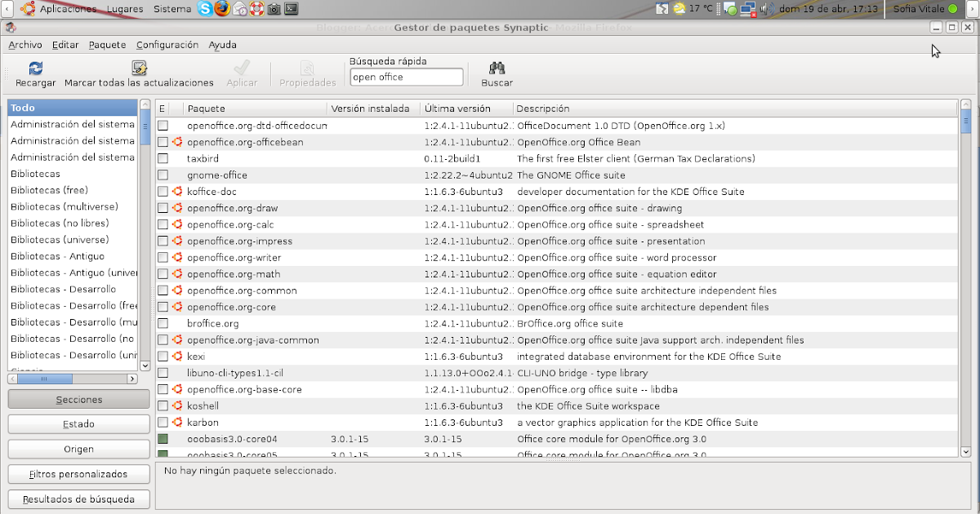Open the Archivo menu
980x514 pixels.
[25, 45]
